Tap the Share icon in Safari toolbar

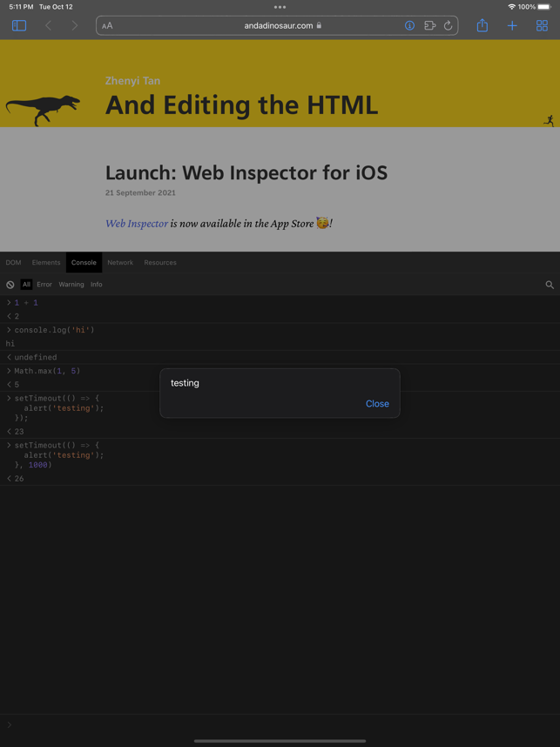[482, 25]
